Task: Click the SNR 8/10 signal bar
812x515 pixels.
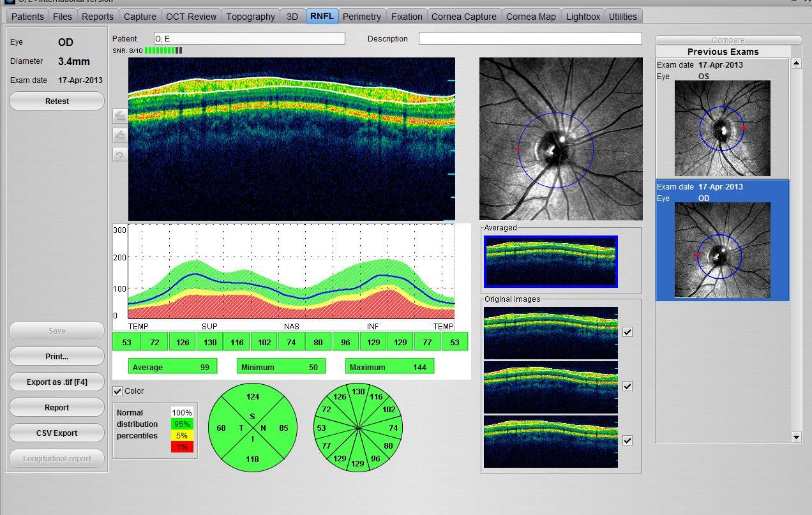Action: click(163, 50)
